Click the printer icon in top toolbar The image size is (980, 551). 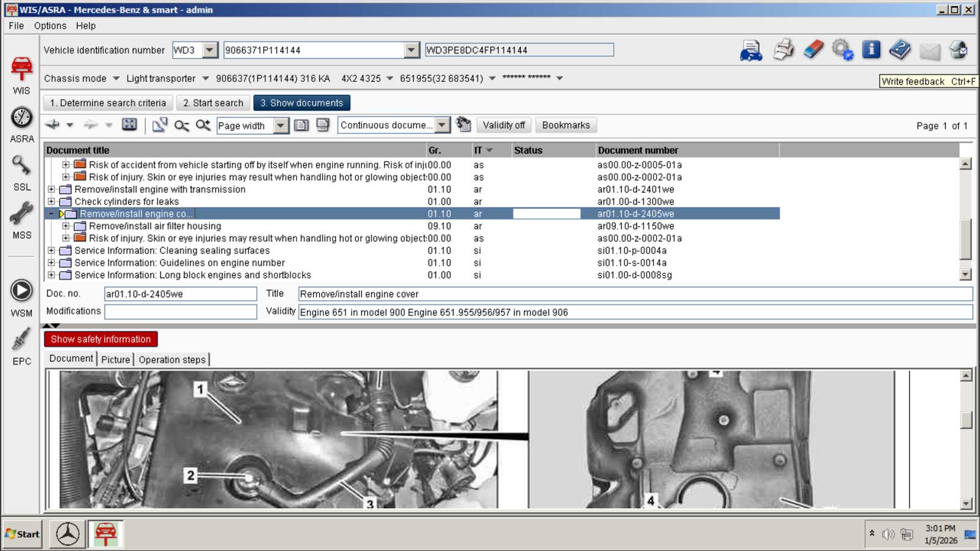click(783, 50)
